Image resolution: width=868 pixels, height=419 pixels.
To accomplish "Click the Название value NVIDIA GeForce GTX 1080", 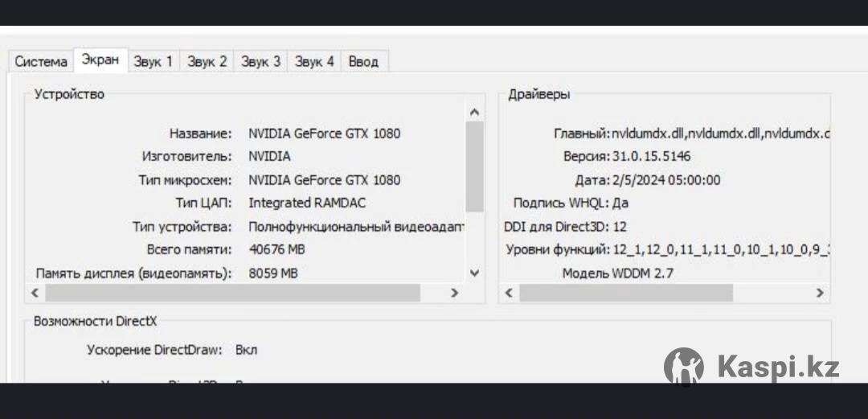I will [x=324, y=134].
